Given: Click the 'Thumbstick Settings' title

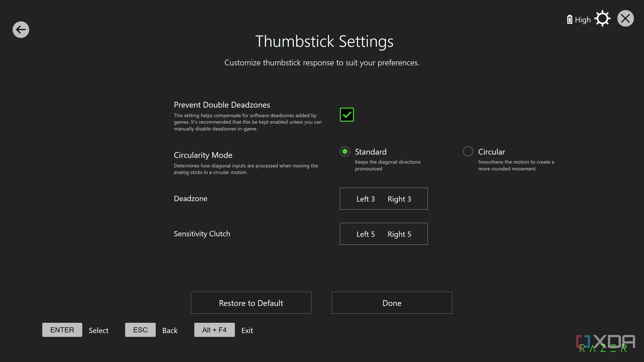Looking at the screenshot, I should tap(324, 41).
